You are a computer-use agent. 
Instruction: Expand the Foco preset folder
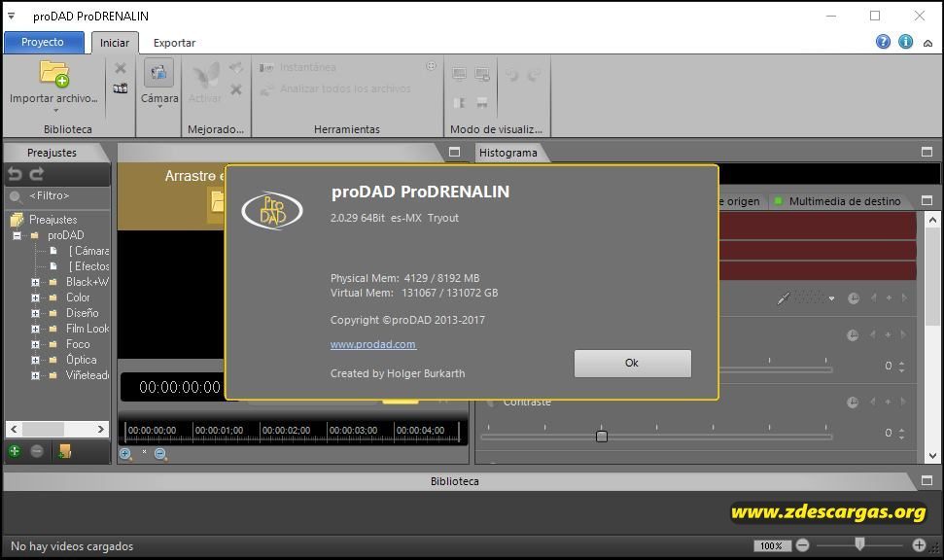click(35, 344)
